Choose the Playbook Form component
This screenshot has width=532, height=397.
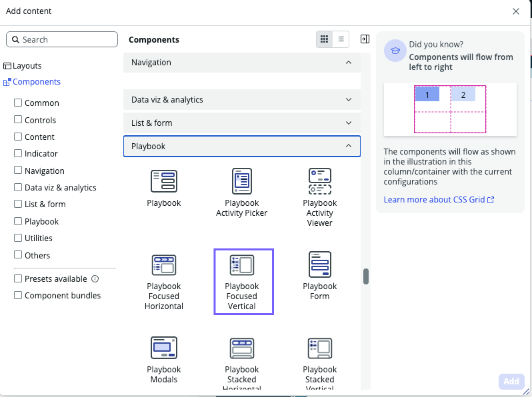point(319,276)
